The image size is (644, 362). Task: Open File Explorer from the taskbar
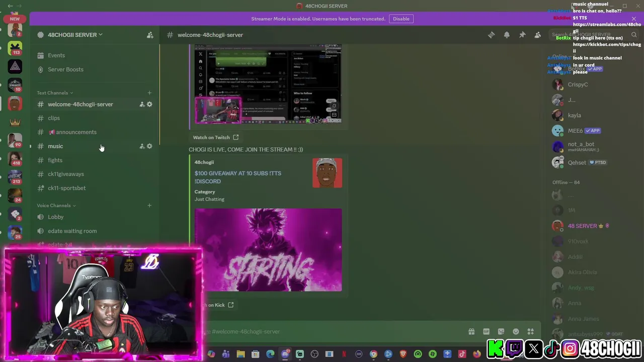click(240, 354)
